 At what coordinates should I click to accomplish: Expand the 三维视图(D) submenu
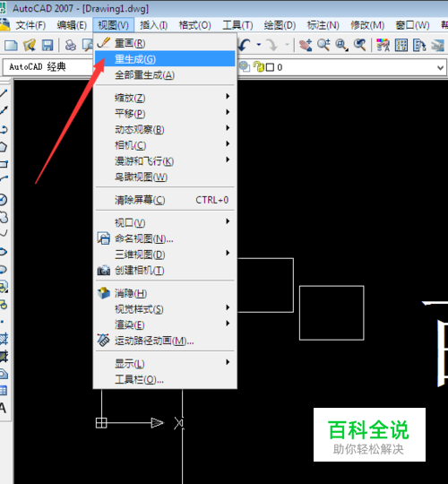[165, 254]
